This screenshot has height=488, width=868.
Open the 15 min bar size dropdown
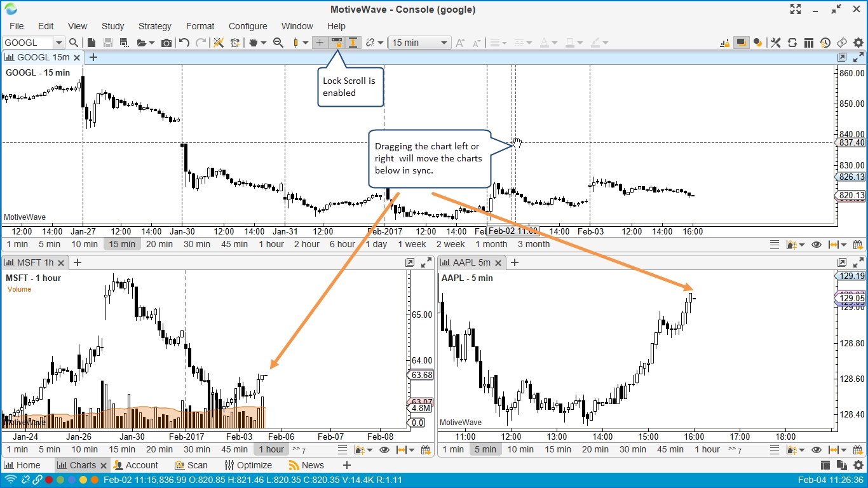[420, 43]
